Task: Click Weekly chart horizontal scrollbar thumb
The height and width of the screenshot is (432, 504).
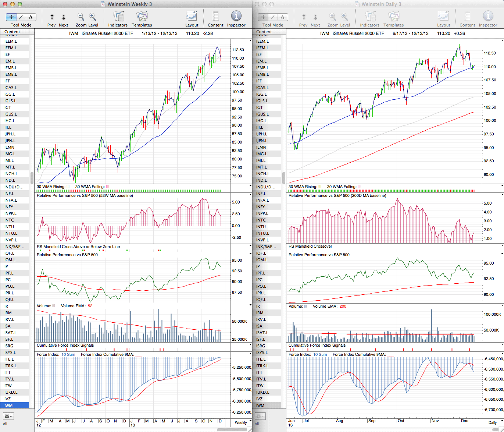Action: pos(232,430)
